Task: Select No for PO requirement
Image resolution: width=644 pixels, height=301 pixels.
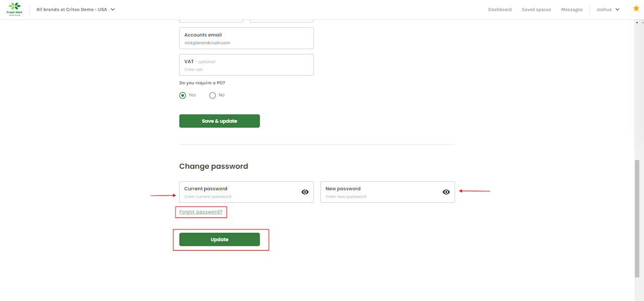Action: click(x=212, y=95)
